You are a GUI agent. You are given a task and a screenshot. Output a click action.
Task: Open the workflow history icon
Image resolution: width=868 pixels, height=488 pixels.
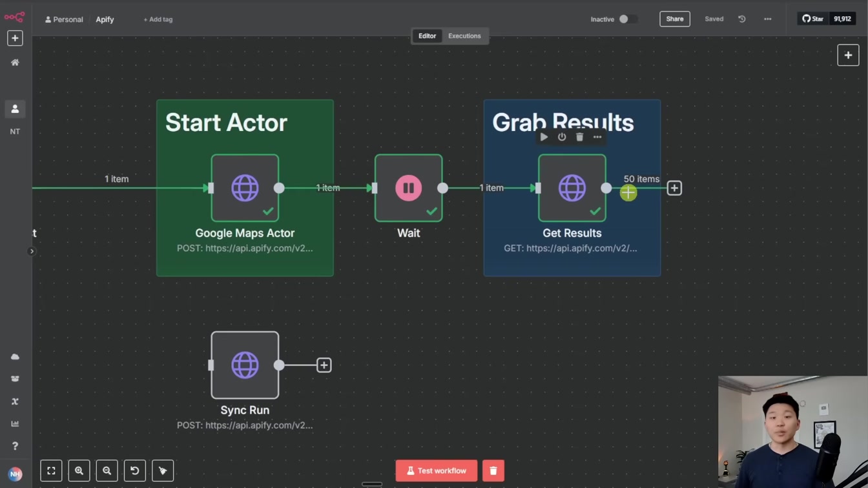742,19
